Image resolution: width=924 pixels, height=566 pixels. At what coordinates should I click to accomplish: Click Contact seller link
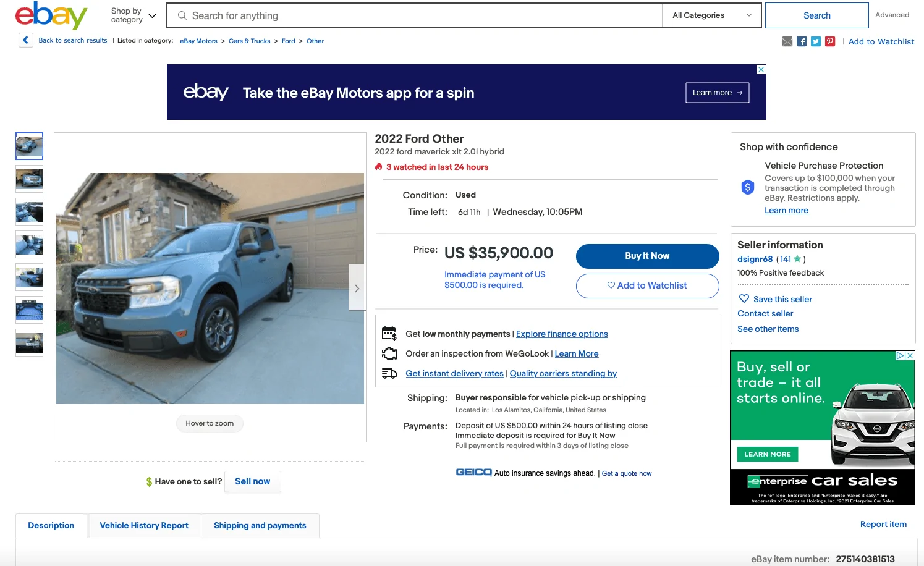[x=765, y=314]
